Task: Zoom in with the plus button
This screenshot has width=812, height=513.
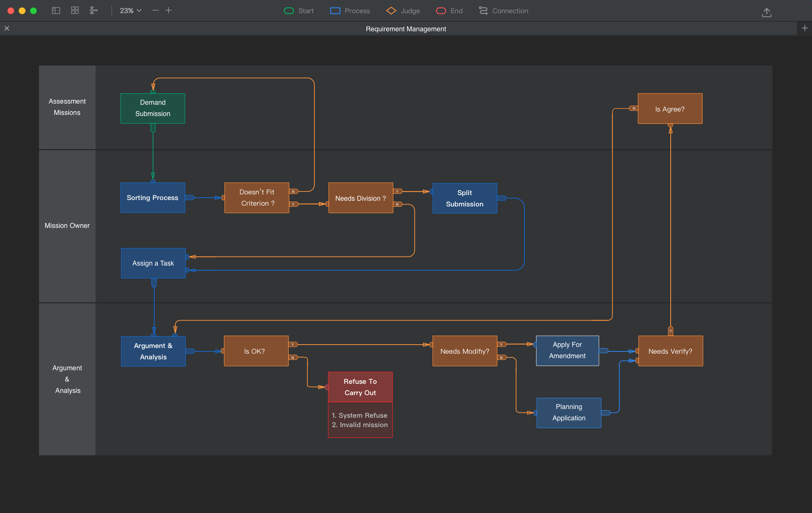Action: [x=169, y=11]
